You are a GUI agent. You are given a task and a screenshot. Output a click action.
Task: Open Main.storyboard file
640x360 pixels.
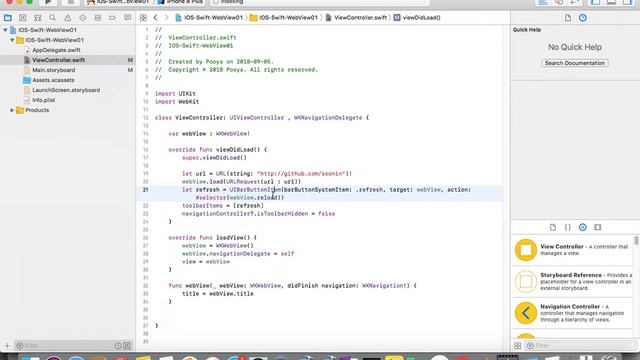53,70
